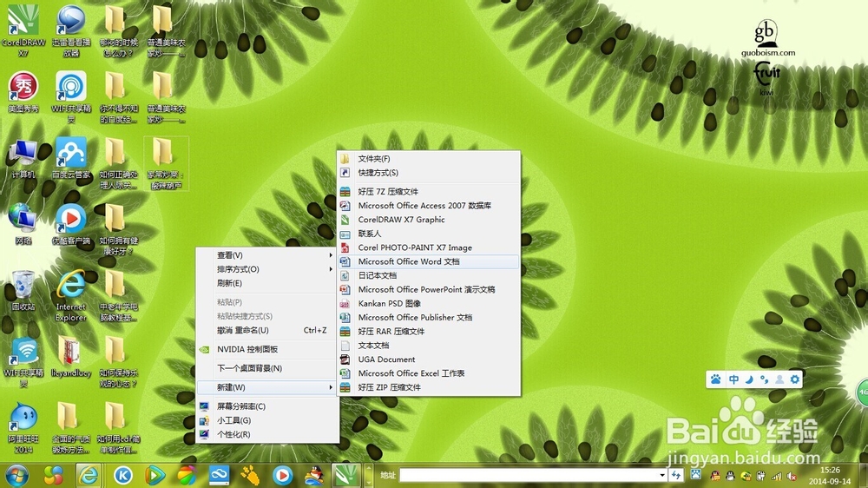Create new UGA Document
Viewport: 868px width, 488px height.
(x=429, y=359)
